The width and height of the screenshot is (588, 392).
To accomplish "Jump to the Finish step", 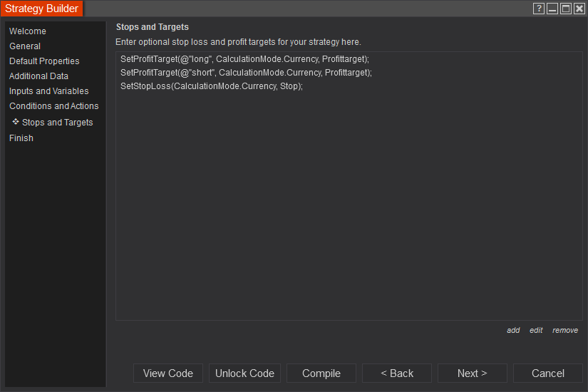I will (21, 138).
